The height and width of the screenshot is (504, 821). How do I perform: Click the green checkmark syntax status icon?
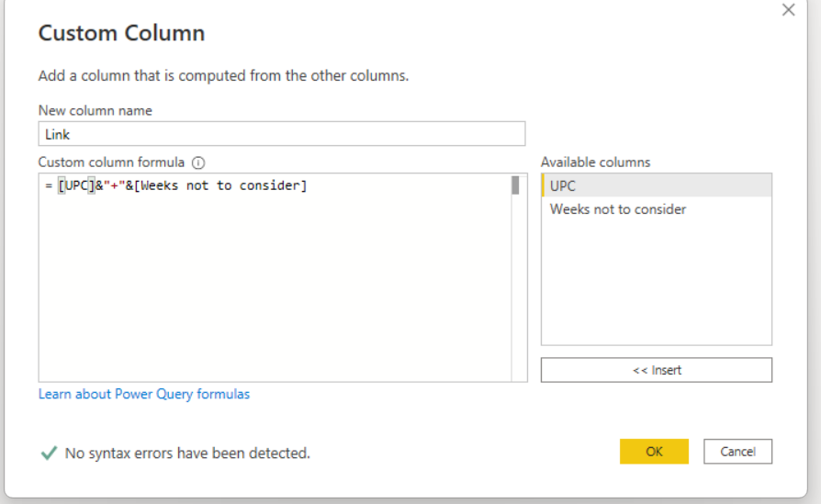[49, 453]
